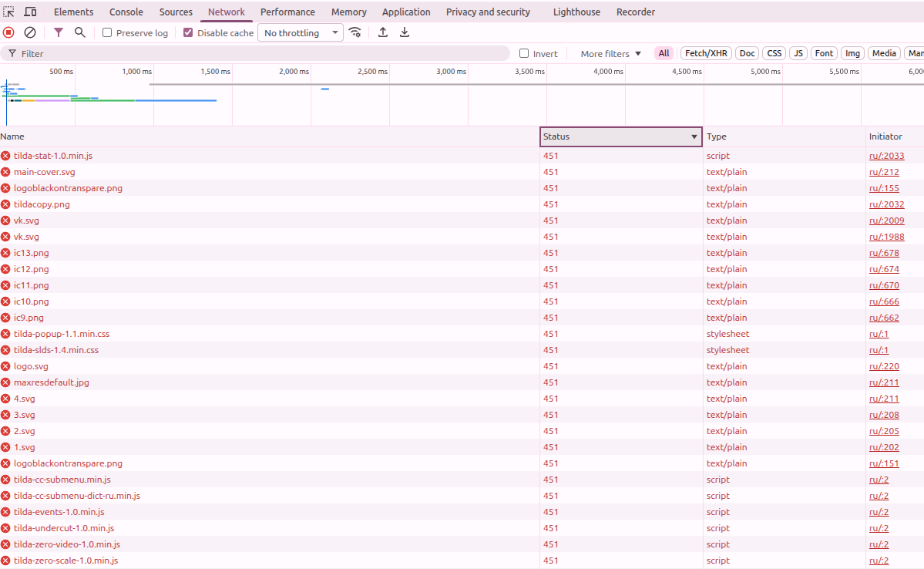The image size is (924, 569).
Task: Uncheck the Disable cache checkbox
Action: [x=188, y=32]
